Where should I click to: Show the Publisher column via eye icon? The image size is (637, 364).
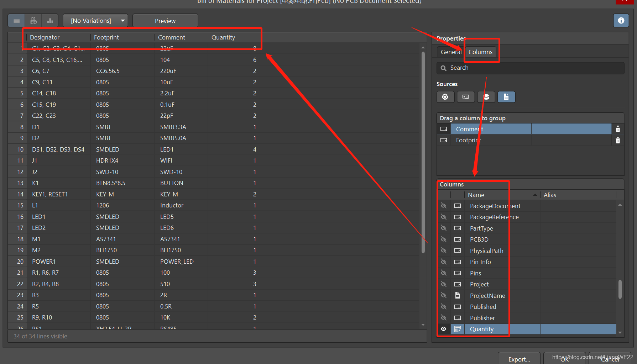click(444, 318)
